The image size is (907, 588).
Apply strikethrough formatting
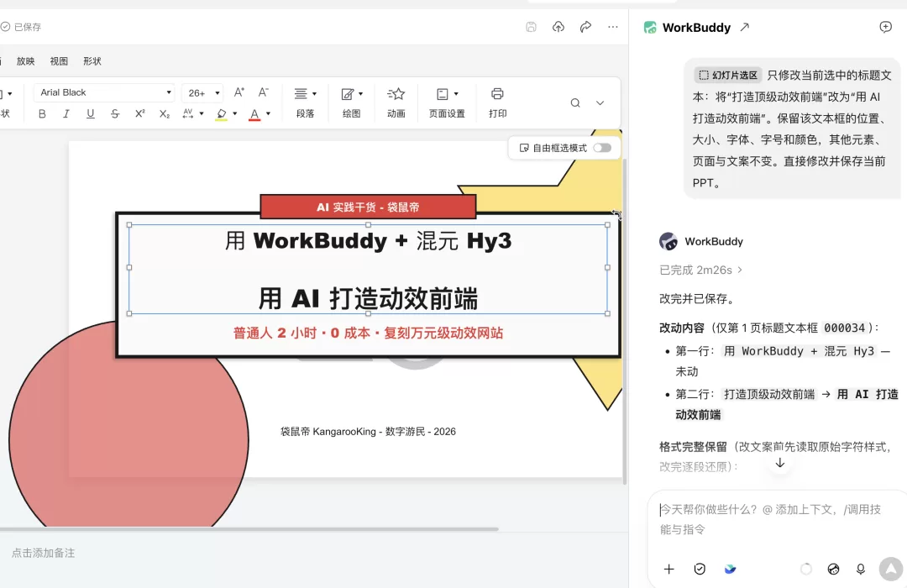pos(114,114)
